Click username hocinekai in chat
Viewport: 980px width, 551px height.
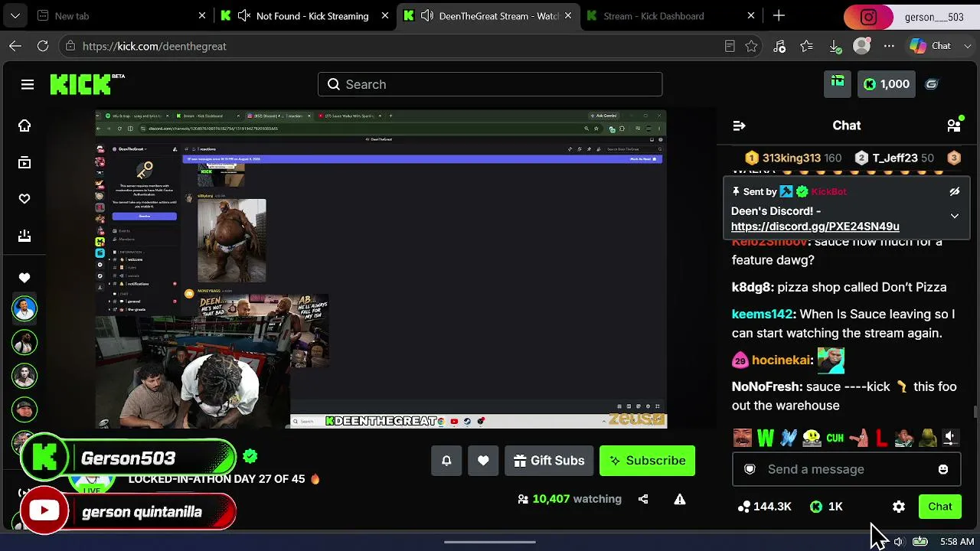[780, 360]
